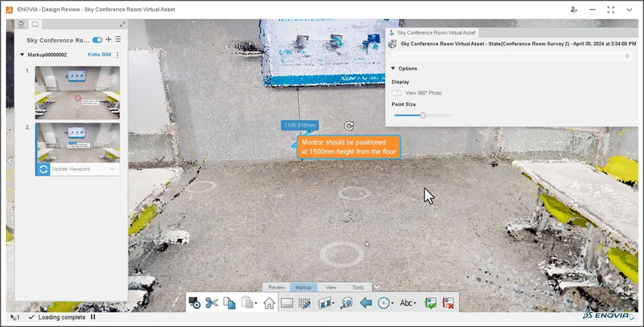644x327 pixels.
Task: Click the Play Simulation monitor icon in toolbar
Action: [195, 303]
